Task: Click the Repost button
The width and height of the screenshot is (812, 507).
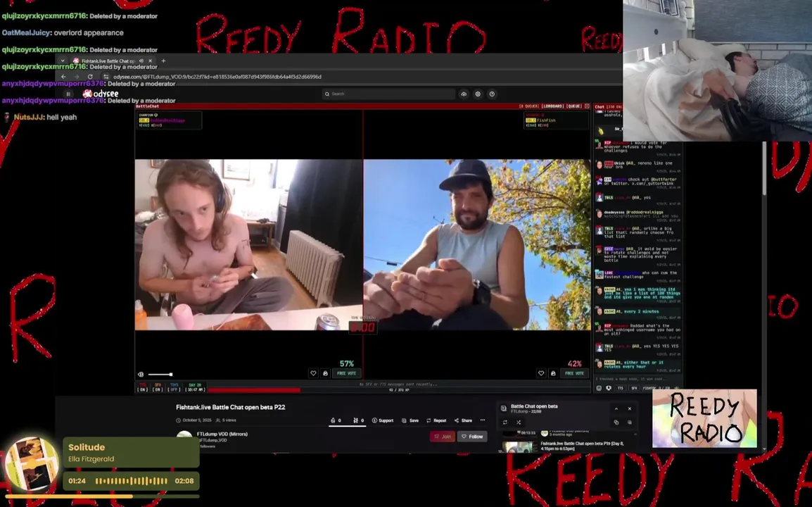Action: coord(436,420)
